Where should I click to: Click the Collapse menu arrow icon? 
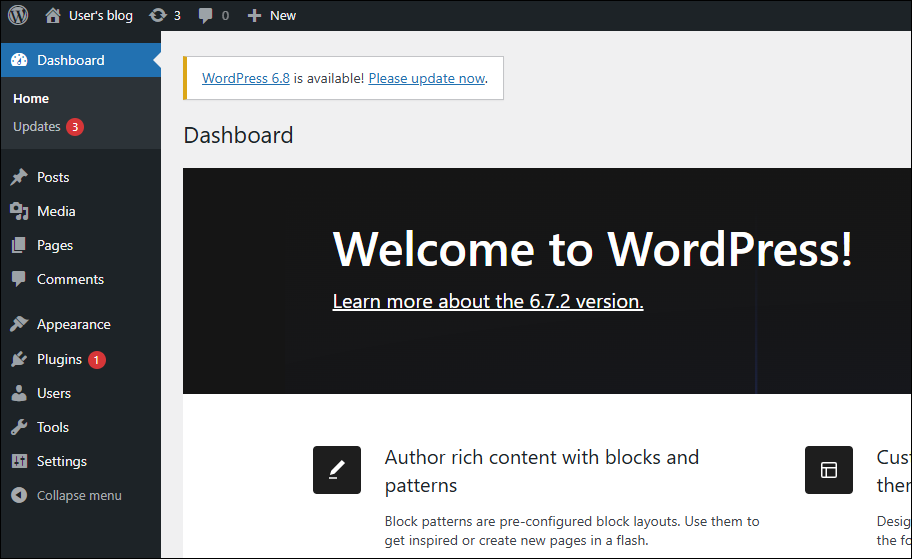[19, 495]
